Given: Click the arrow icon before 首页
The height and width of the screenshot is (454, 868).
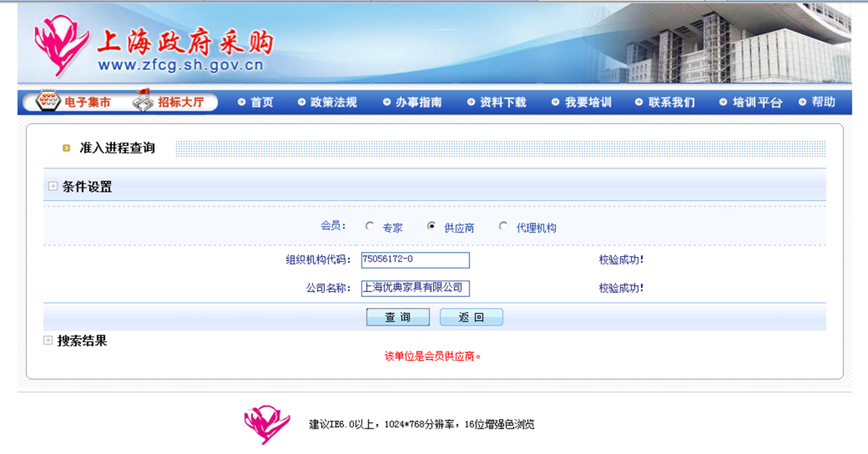Looking at the screenshot, I should 241,102.
